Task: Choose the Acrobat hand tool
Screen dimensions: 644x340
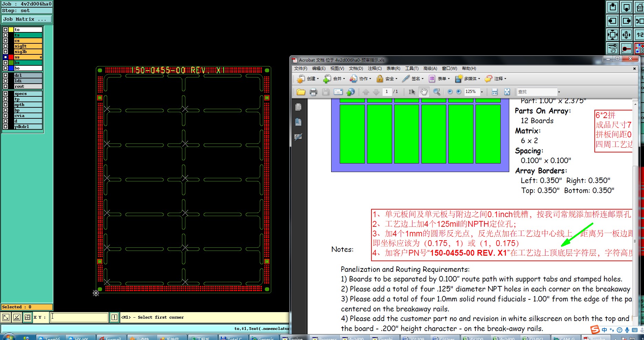Action: pyautogui.click(x=424, y=92)
